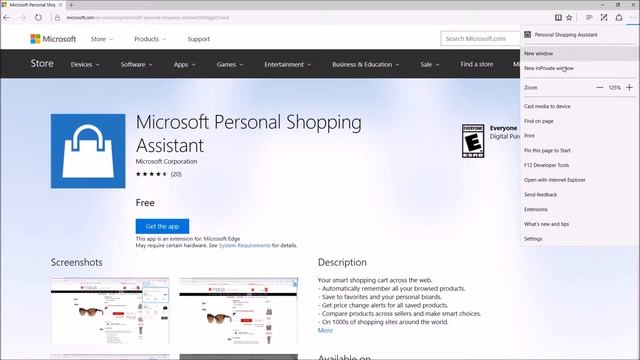Expand the Business & Education menu

click(x=366, y=64)
